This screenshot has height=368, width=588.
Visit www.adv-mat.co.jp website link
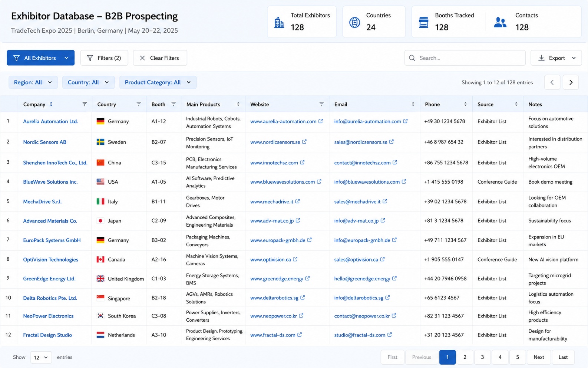click(272, 221)
